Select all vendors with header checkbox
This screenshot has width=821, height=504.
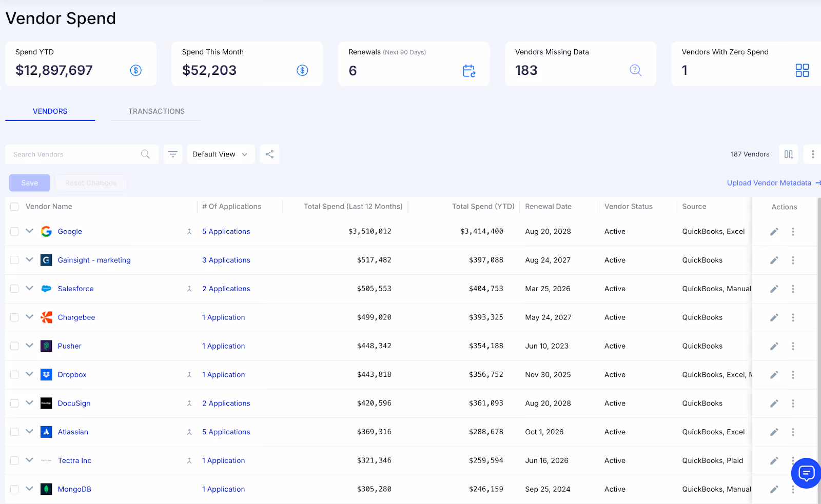[14, 207]
